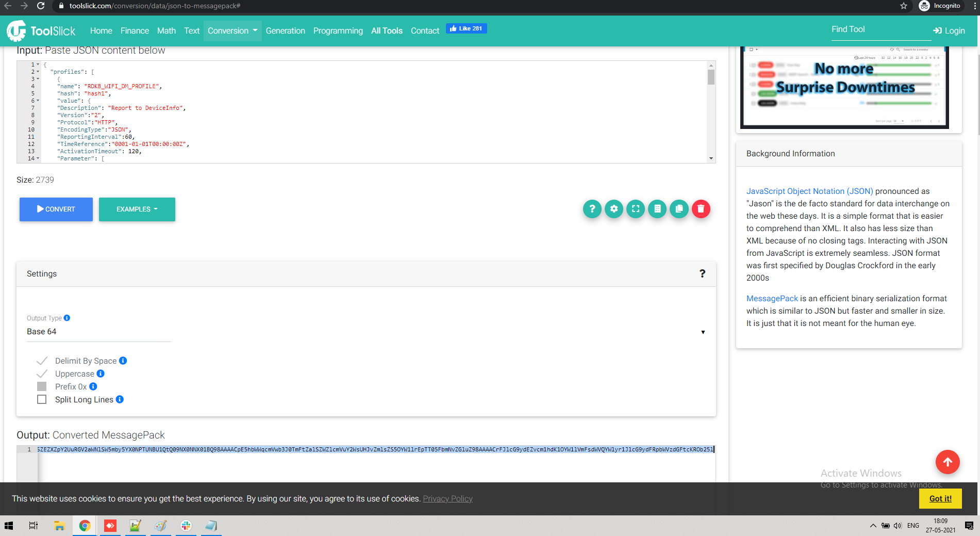This screenshot has height=536, width=980.
Task: Go to Home menu
Action: [x=101, y=31]
